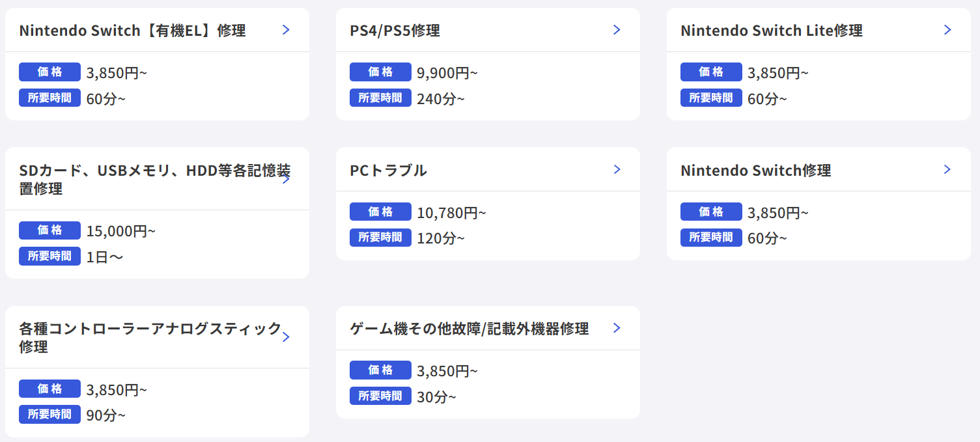Open the PS4/PS5修理 heading link
Screen dimensions: 980x442
(395, 31)
